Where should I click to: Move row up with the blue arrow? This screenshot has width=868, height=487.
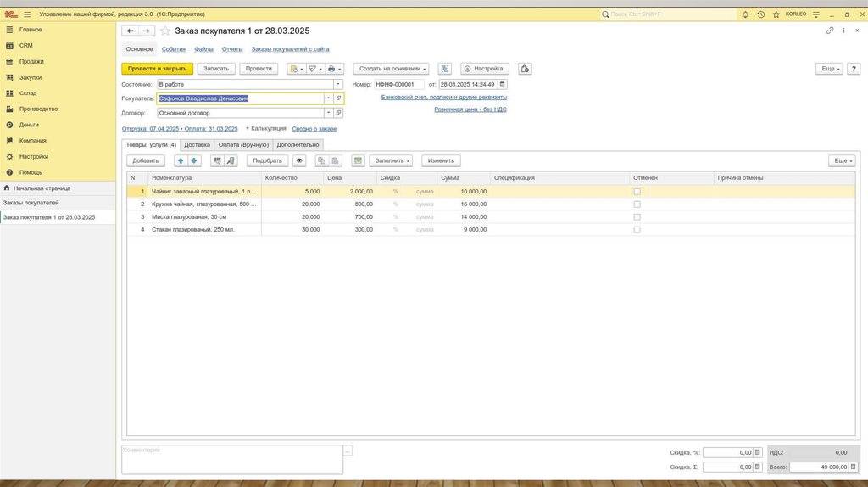(x=181, y=160)
